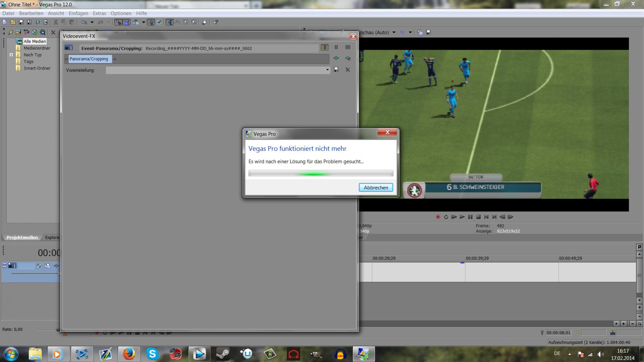Image resolution: width=644 pixels, height=362 pixels.
Task: Click the What's This help icon
Action: [x=215, y=22]
